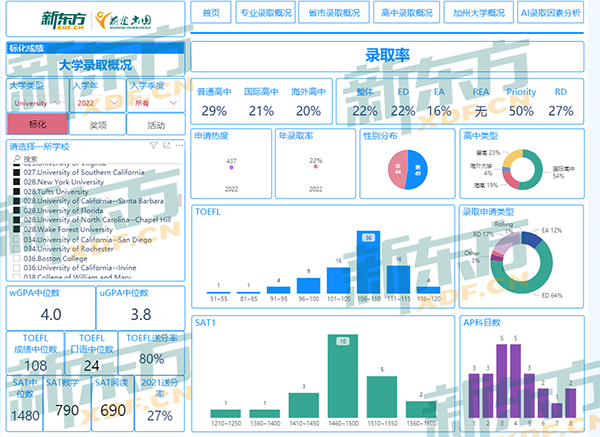This screenshot has height=437, width=600.
Task: Click the dark blue EA 12% donut segment
Action: click(531, 238)
